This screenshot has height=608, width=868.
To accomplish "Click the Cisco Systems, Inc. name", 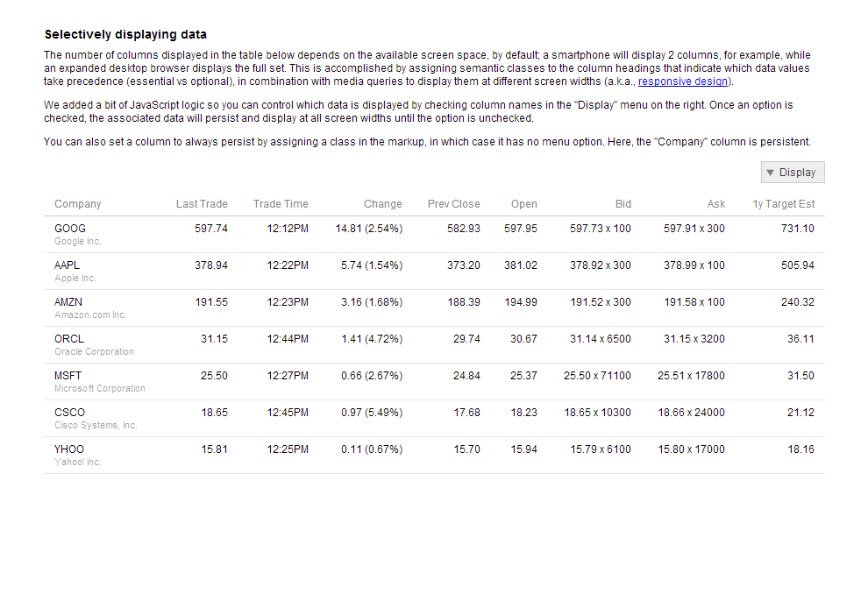I will 96,425.
